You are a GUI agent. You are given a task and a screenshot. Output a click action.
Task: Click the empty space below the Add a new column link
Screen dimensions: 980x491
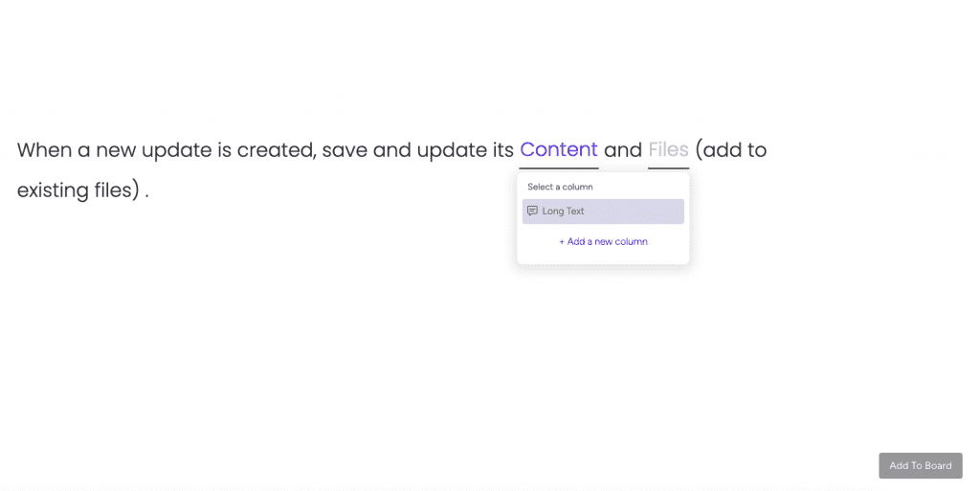pyautogui.click(x=603, y=257)
